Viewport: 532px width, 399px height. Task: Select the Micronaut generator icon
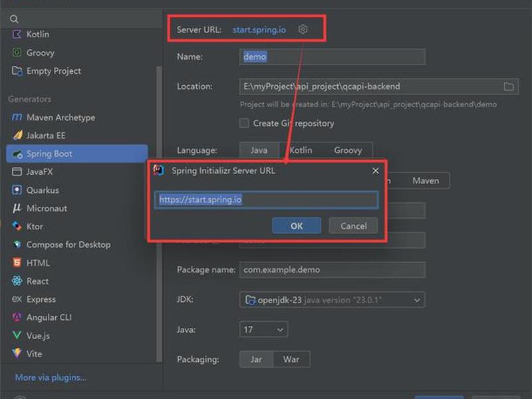click(17, 208)
